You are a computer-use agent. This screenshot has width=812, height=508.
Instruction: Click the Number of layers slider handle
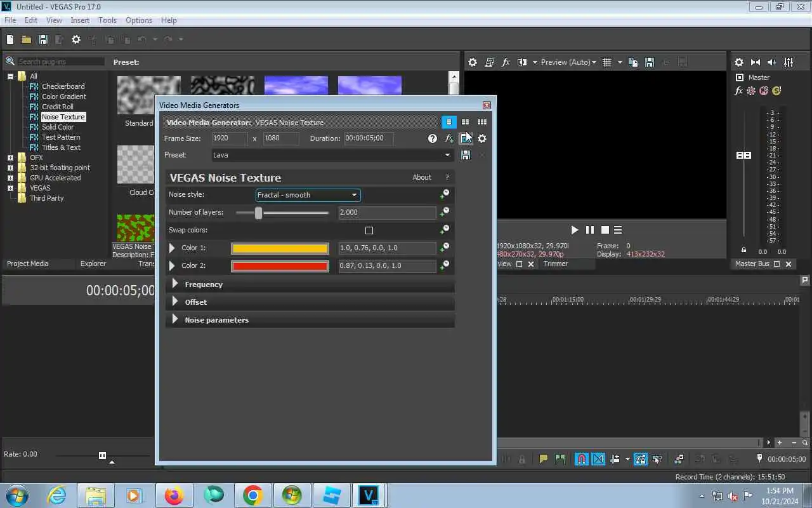(258, 213)
